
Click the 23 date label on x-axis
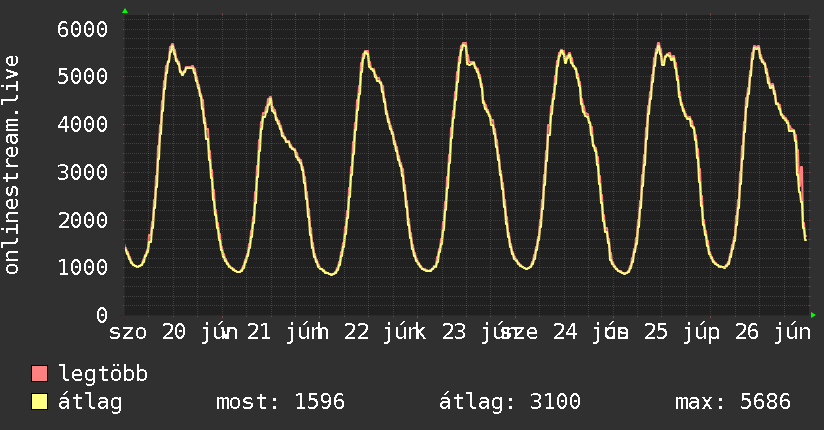[454, 332]
